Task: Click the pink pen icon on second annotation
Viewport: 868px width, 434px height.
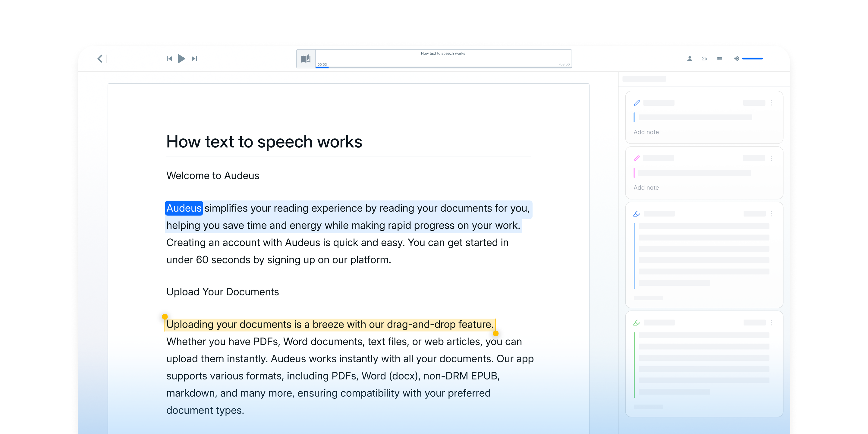Action: coord(637,158)
